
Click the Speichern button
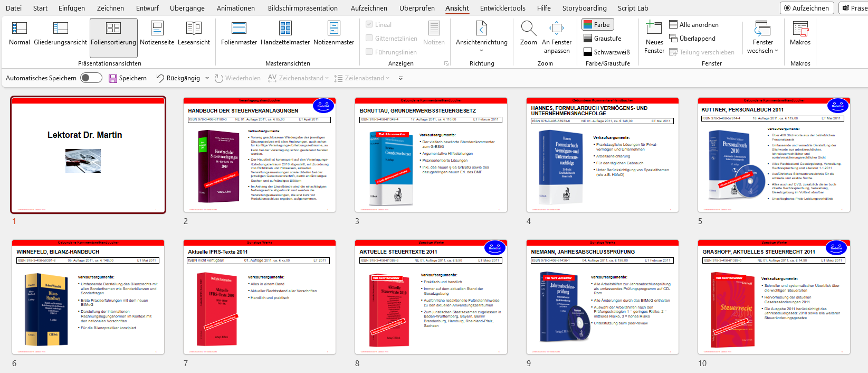[128, 78]
